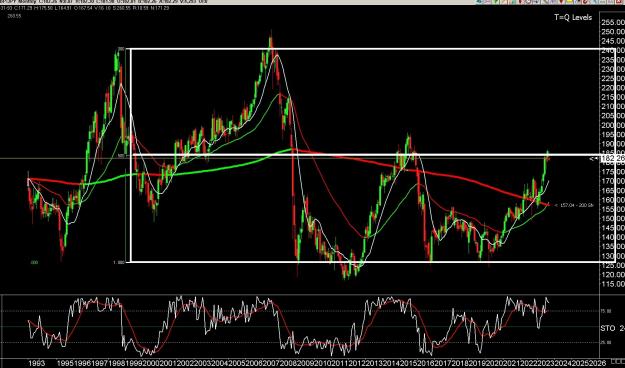Click the 115.00 price axis label

point(614,284)
